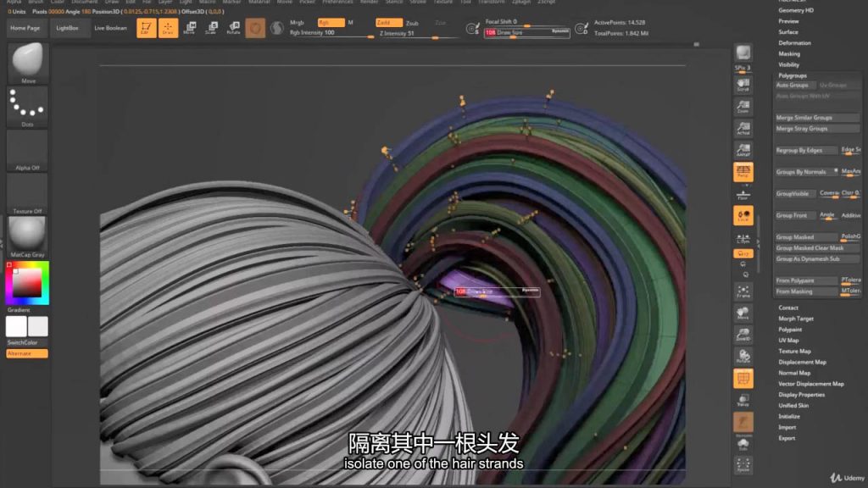
Task: Expand the Masking subpalette
Action: [x=789, y=54]
